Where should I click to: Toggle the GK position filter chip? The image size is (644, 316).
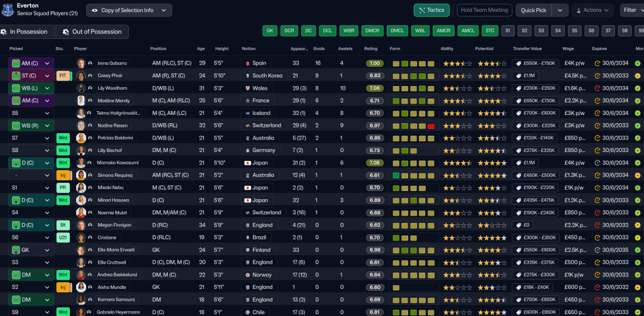click(270, 30)
